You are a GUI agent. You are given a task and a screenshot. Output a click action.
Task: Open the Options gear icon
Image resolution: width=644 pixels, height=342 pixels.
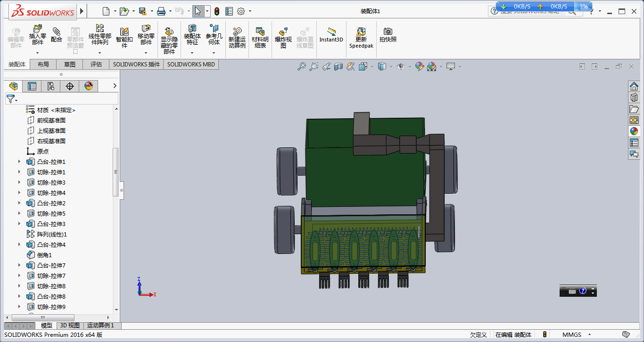(241, 11)
